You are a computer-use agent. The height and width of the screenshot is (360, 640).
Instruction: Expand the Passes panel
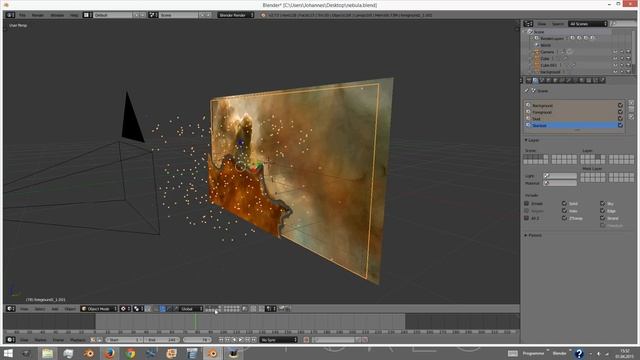coord(533,235)
